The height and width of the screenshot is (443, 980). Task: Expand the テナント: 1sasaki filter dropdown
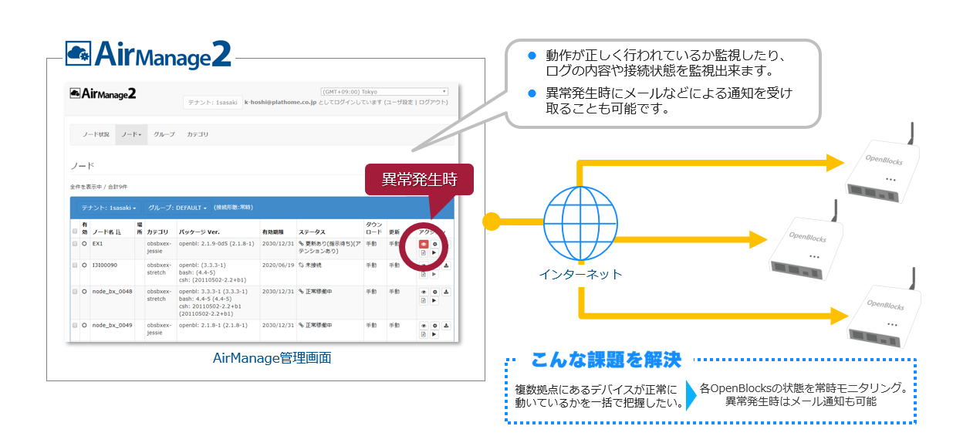coord(110,208)
